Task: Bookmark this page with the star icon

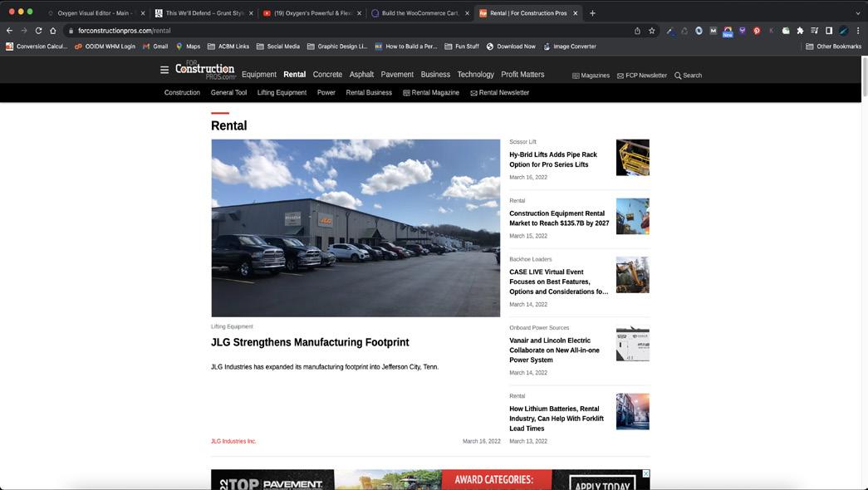Action: (x=651, y=31)
